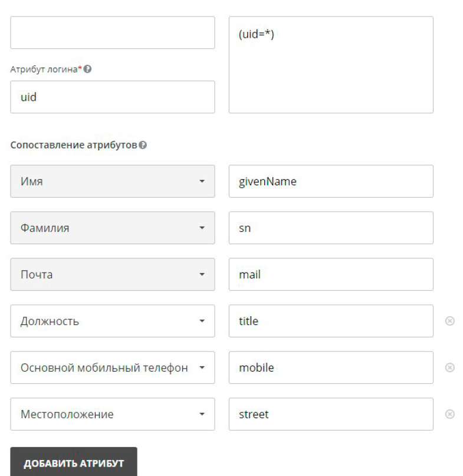Click the mail mapping input field
Image resolution: width=463 pixels, height=476 pixels.
(331, 274)
